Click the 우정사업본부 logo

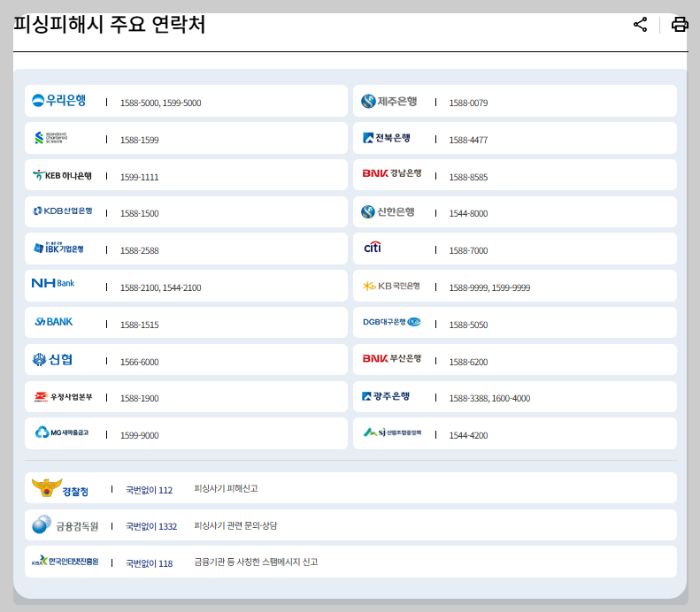coord(64,396)
